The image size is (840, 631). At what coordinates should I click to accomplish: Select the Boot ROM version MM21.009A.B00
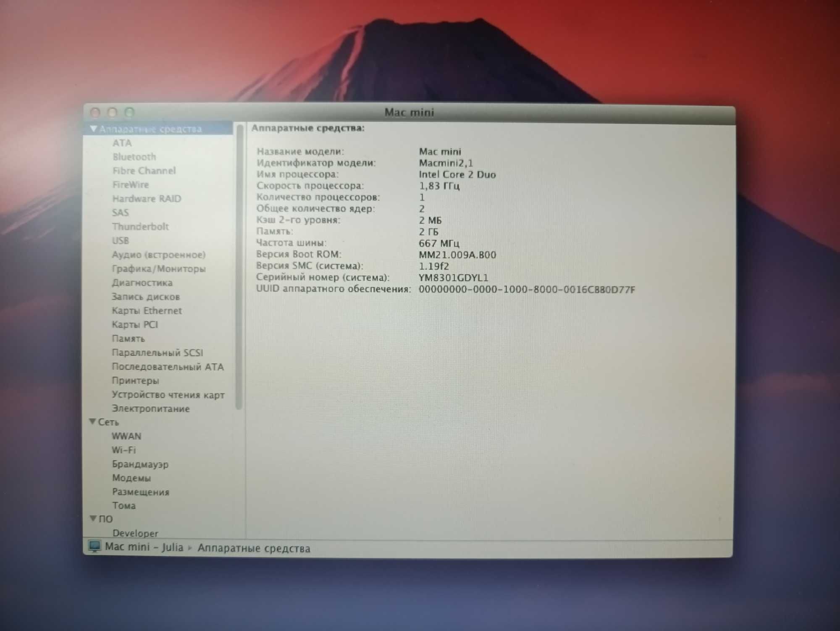pos(457,255)
